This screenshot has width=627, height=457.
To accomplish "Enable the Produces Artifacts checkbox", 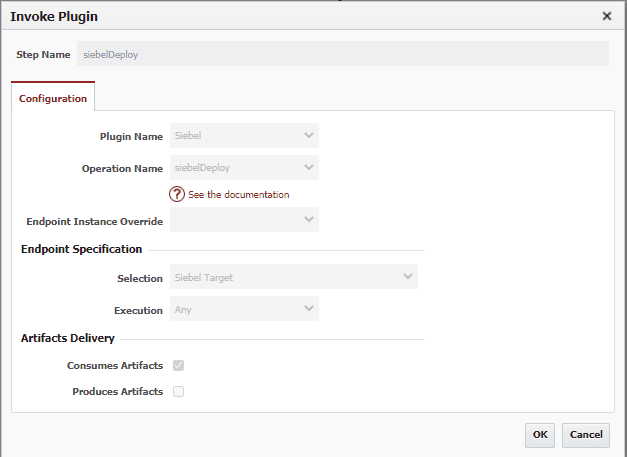I will click(x=178, y=391).
